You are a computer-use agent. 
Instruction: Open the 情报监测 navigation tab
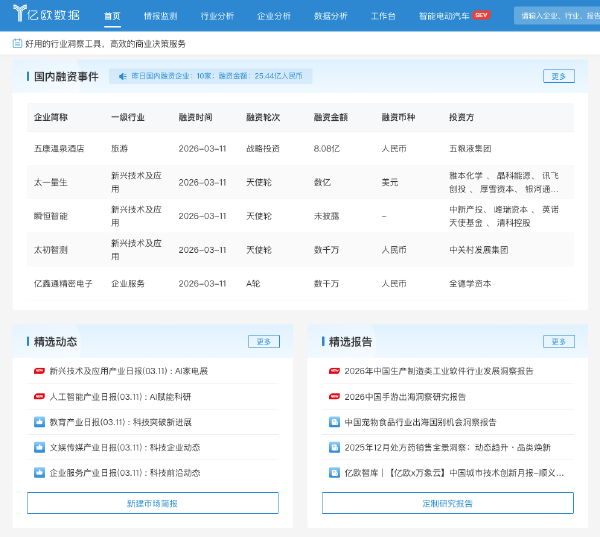160,17
